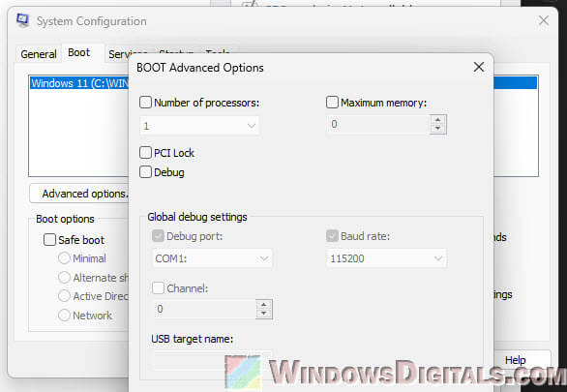Enable the Number of processors checkbox
This screenshot has height=392, width=567.
[145, 103]
